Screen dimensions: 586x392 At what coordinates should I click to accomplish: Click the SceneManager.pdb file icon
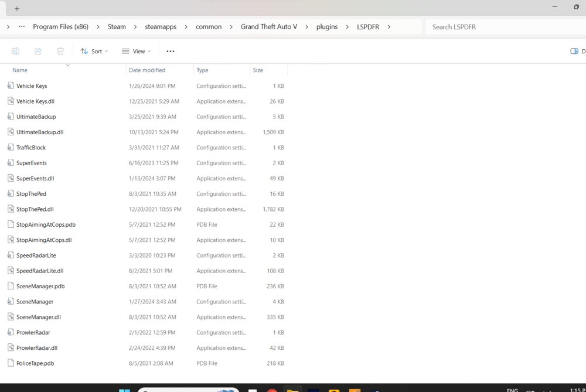point(9,286)
